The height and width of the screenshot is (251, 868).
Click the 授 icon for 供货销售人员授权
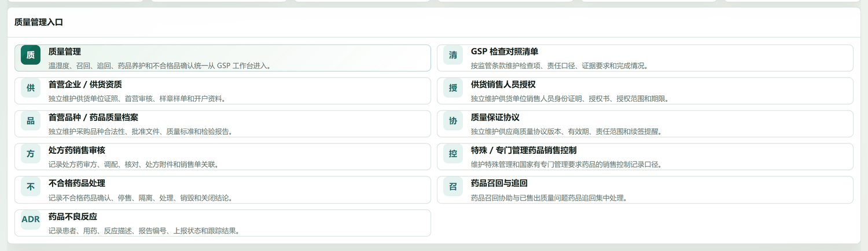point(453,88)
